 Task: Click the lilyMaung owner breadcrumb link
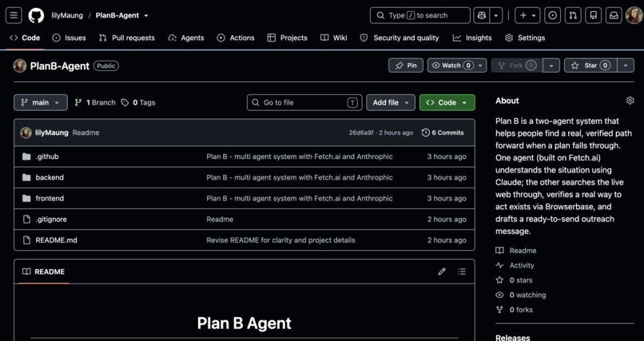click(x=67, y=16)
